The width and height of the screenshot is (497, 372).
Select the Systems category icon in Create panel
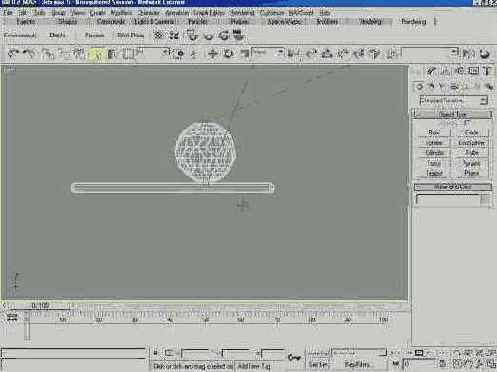coord(490,87)
